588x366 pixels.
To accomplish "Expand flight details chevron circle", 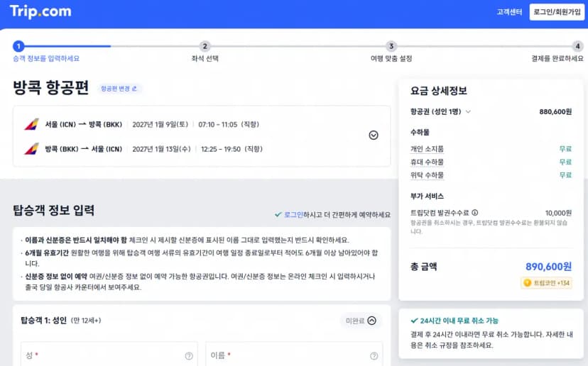I will pyautogui.click(x=374, y=135).
